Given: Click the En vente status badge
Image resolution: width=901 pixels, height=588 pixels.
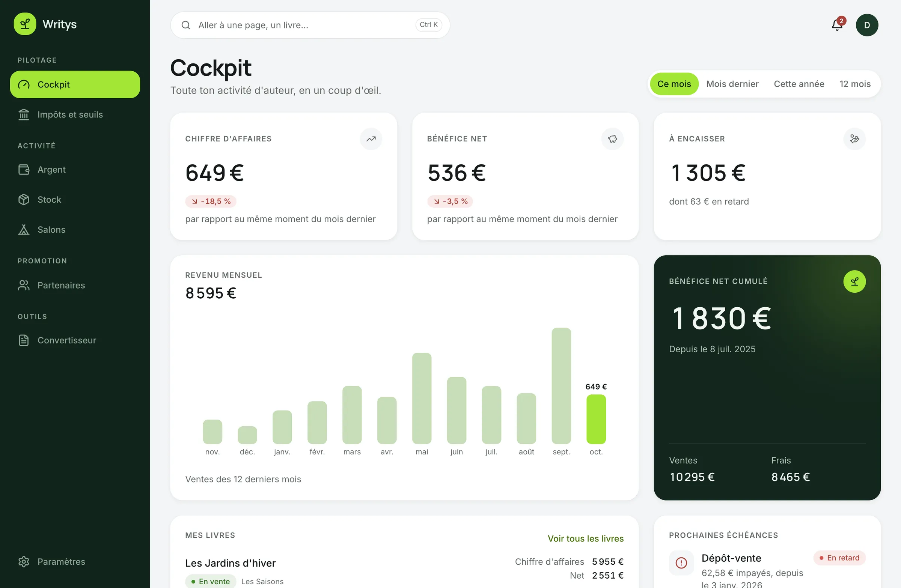Looking at the screenshot, I should coord(211,582).
